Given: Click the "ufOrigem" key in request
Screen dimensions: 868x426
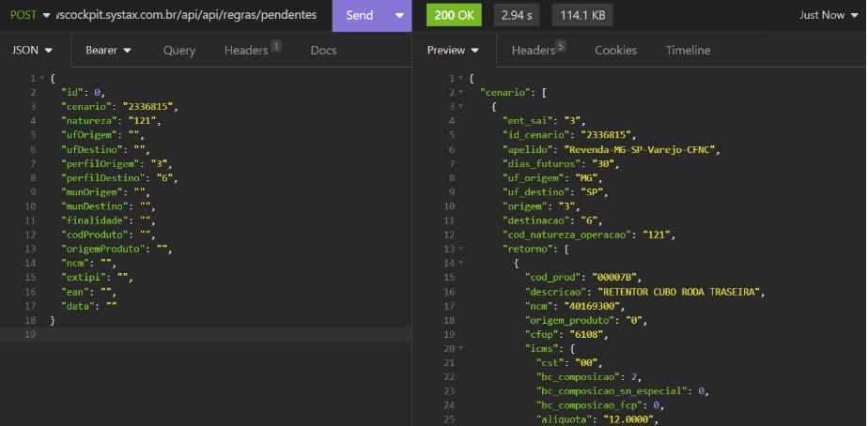Looking at the screenshot, I should (x=89, y=135).
